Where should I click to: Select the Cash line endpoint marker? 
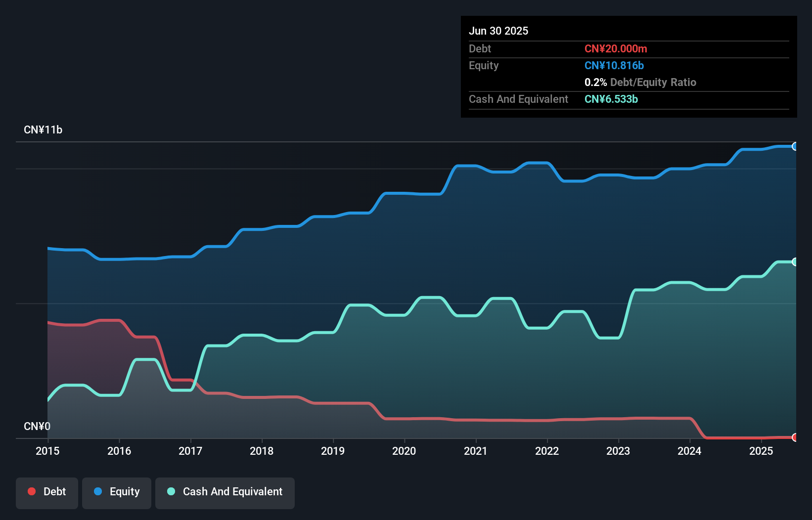pos(795,261)
